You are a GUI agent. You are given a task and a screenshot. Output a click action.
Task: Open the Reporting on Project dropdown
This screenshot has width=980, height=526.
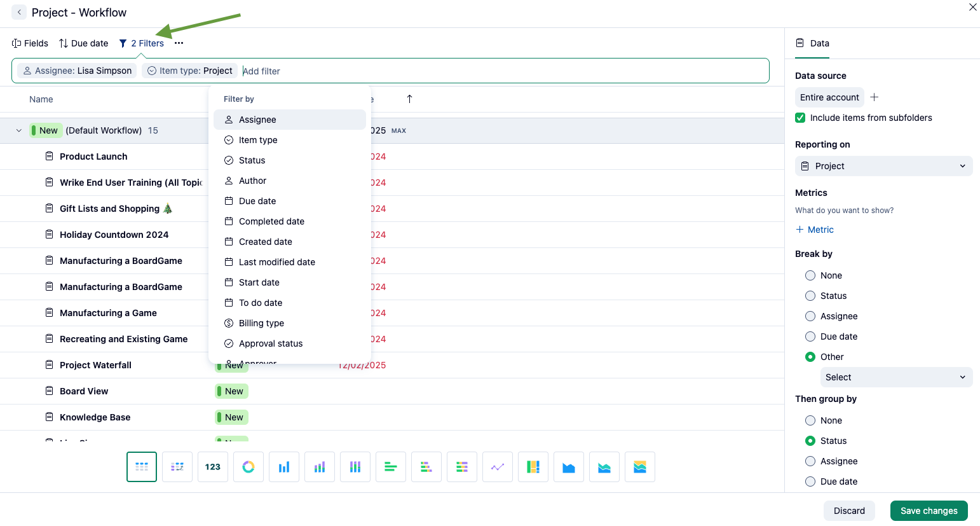click(883, 166)
